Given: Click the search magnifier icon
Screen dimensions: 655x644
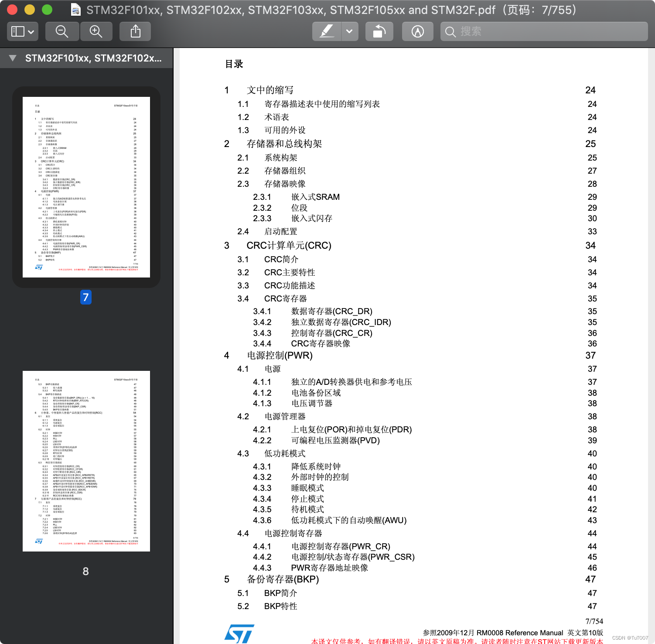Looking at the screenshot, I should tap(450, 31).
